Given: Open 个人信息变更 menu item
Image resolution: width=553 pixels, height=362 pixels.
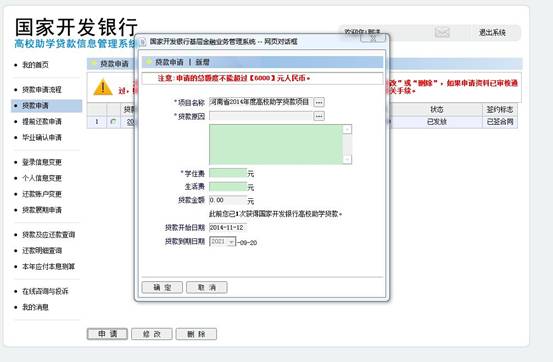Looking at the screenshot, I should click(x=42, y=178).
